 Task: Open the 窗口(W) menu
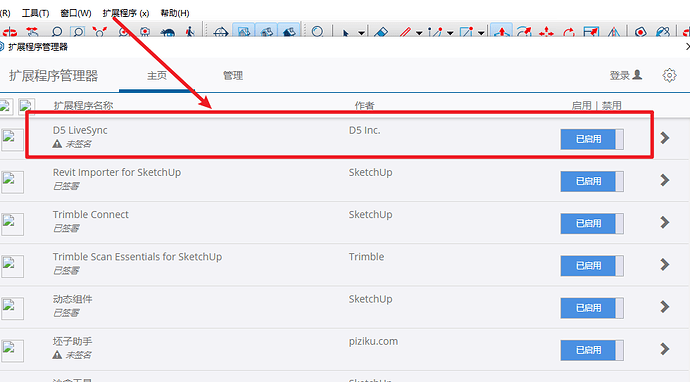click(x=76, y=13)
